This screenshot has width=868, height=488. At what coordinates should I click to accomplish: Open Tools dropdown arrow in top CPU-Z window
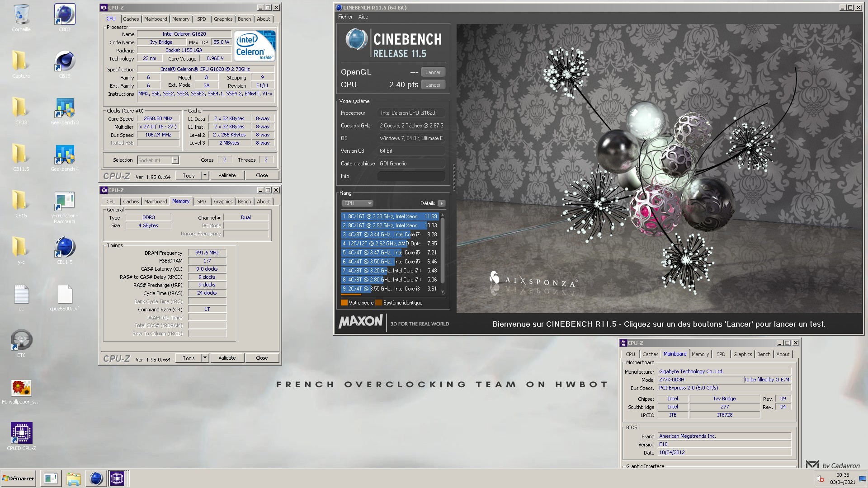point(205,175)
